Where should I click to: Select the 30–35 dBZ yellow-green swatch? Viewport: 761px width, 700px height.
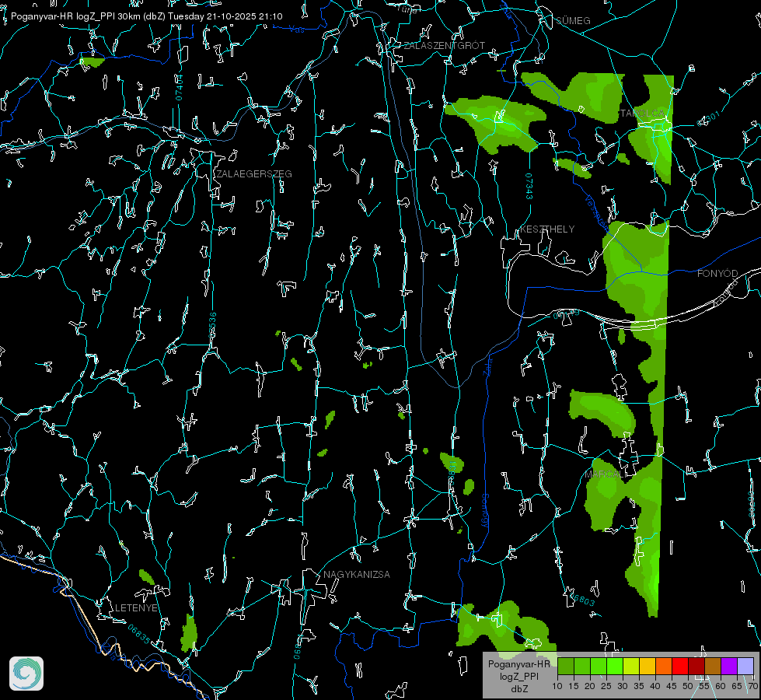(x=631, y=666)
